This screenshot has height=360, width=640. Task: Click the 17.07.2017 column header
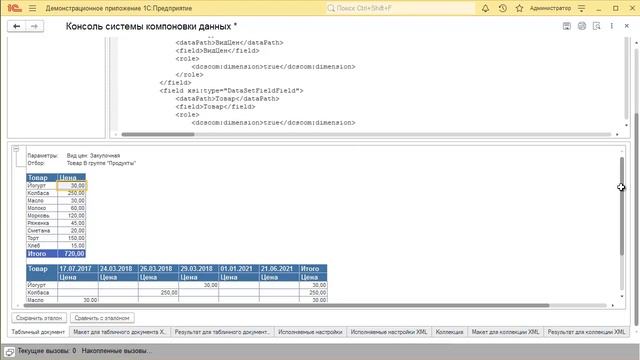tap(78, 269)
